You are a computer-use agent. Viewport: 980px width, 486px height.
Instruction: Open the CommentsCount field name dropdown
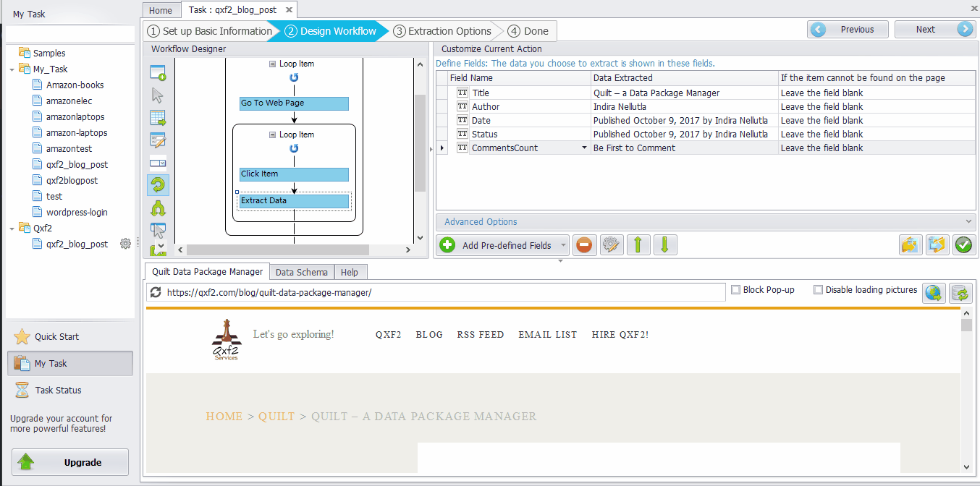(584, 148)
